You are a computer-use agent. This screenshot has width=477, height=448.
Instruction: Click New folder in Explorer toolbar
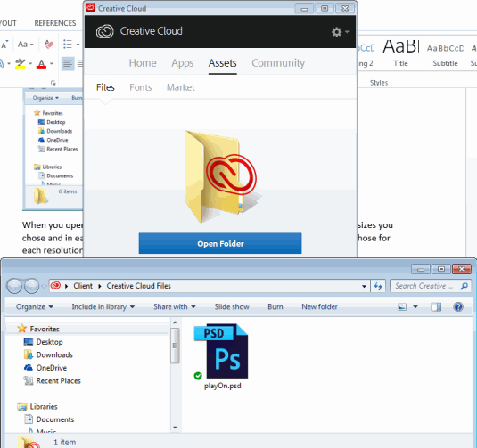(319, 306)
